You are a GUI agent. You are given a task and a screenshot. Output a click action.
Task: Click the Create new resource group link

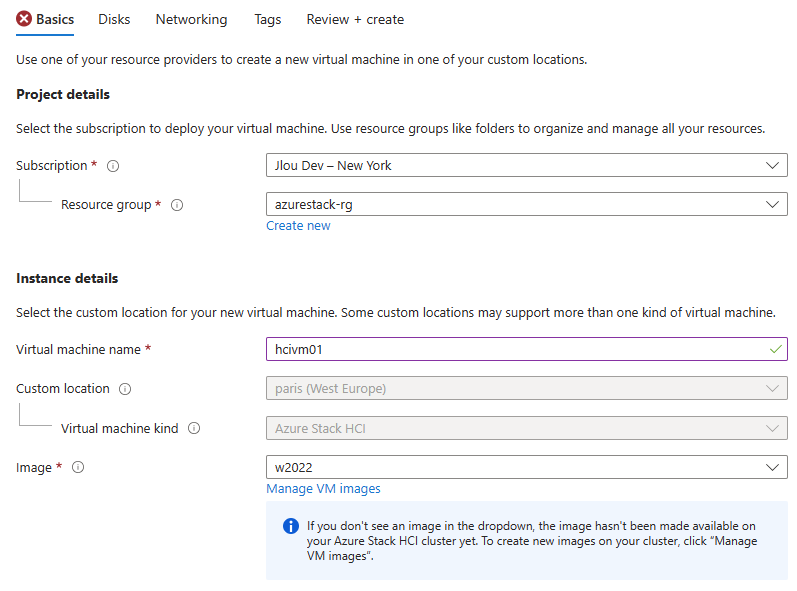click(298, 226)
